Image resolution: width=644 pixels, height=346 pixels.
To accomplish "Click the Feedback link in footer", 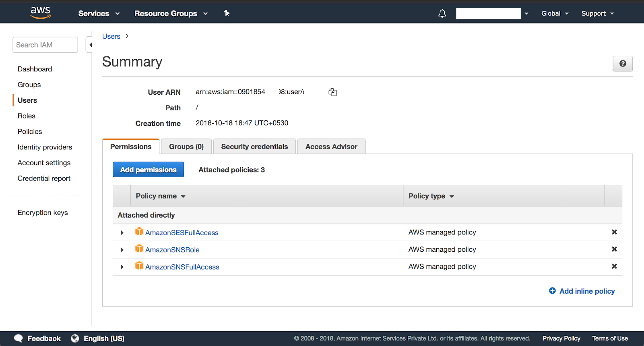I will pos(44,339).
